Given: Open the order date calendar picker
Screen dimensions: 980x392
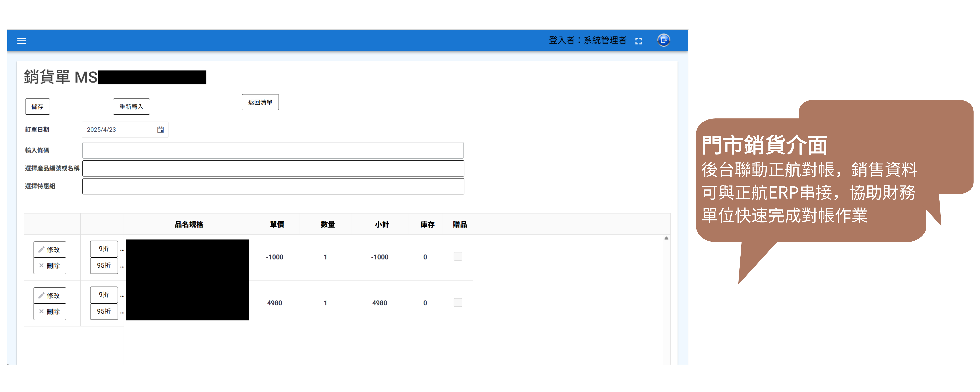Looking at the screenshot, I should pos(161,130).
